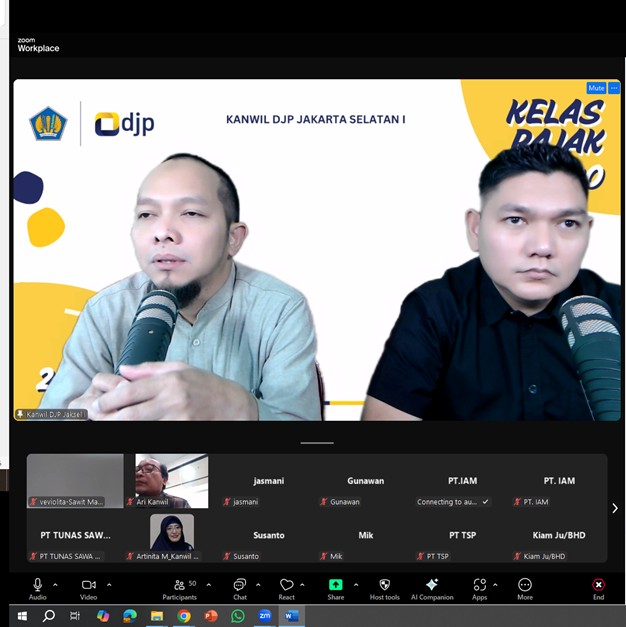Screen dimensions: 626x627
Task: Click the Participants icon in Zoom toolbar
Action: click(180, 585)
